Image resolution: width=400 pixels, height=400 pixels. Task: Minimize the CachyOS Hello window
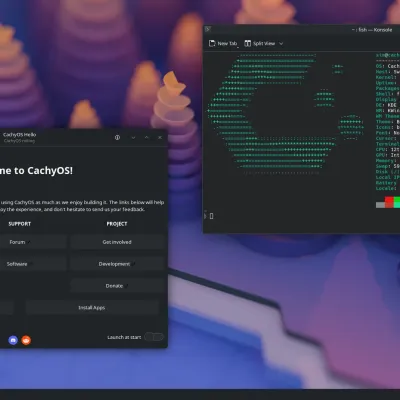click(x=133, y=137)
